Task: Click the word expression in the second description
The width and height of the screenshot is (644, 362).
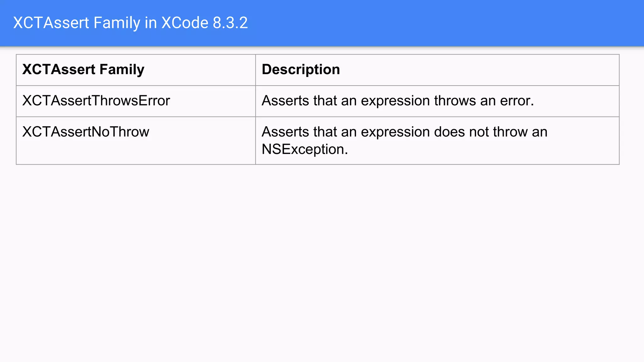Action: [395, 133]
